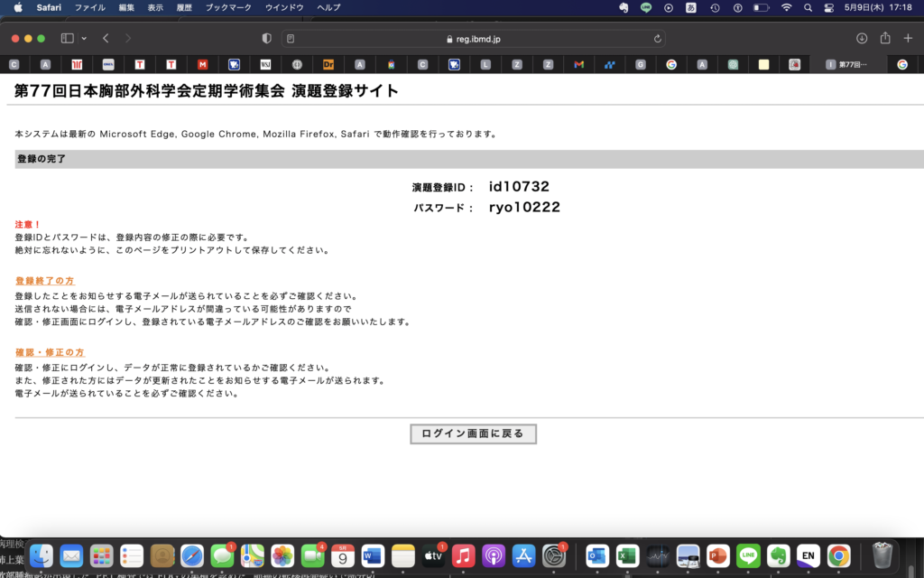Click the Safari back navigation arrow
The height and width of the screenshot is (578, 924).
[106, 38]
